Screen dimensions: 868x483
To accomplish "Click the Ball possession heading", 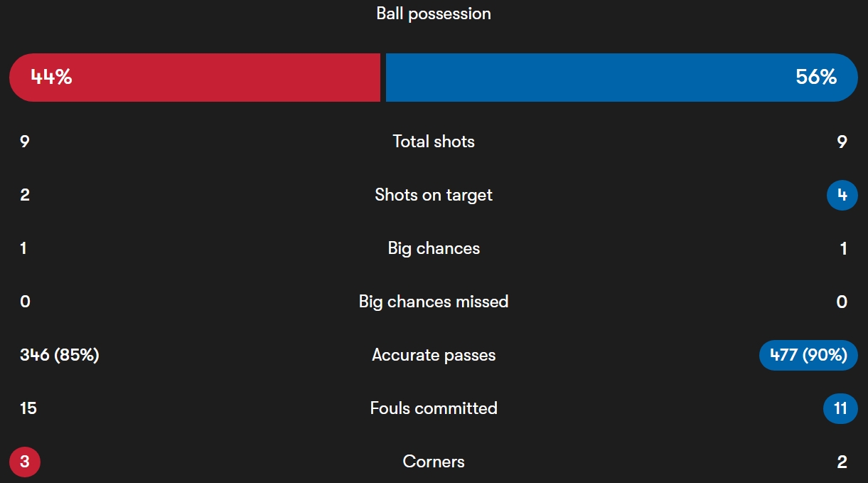I will click(434, 14).
